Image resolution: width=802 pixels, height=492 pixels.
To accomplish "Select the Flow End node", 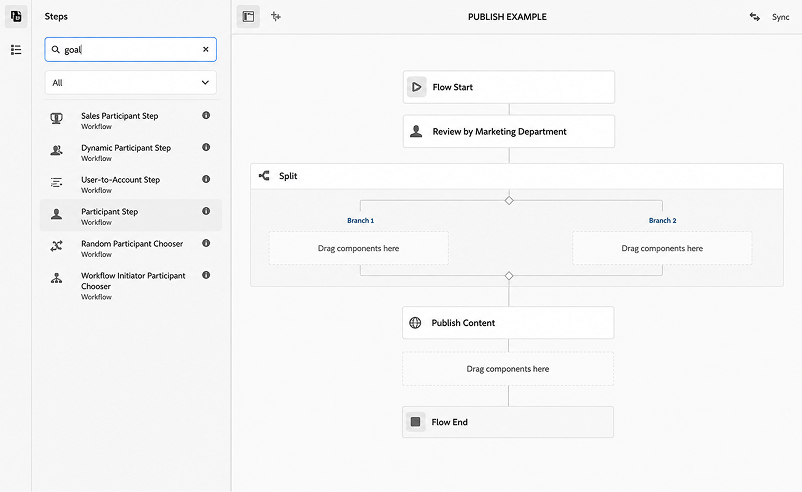I will click(x=508, y=422).
